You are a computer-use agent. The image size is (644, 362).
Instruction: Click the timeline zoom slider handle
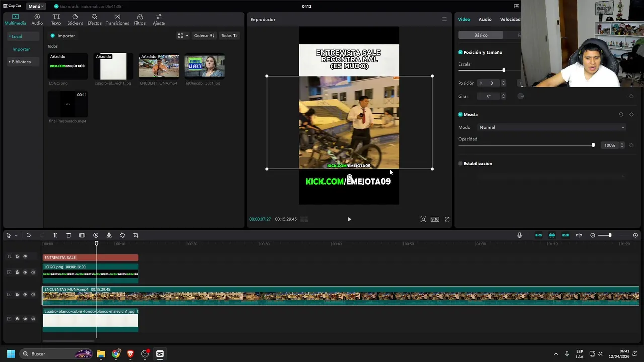pos(610,235)
